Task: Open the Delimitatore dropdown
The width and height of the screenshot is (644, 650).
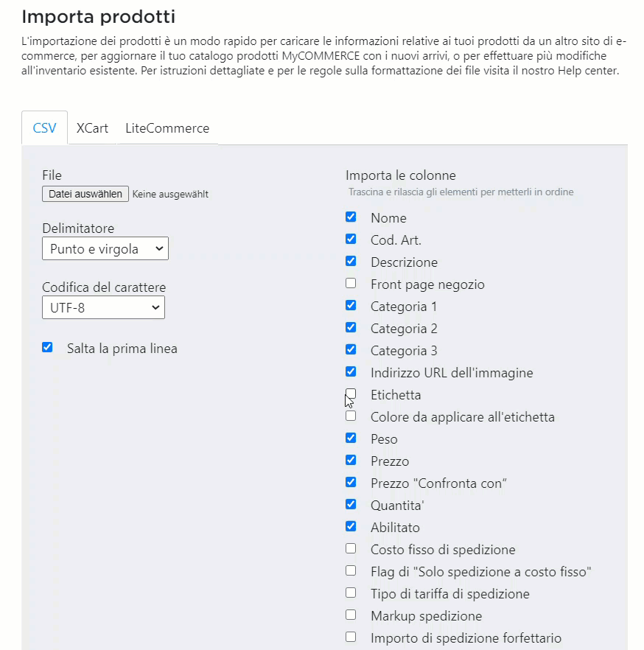Action: tap(105, 249)
